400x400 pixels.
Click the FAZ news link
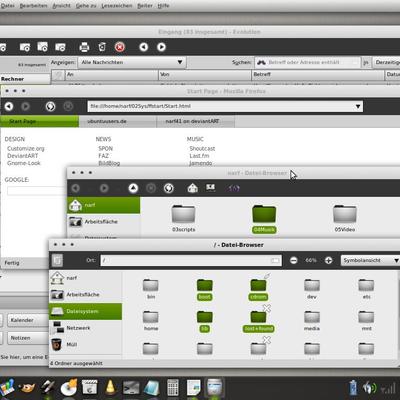pyautogui.click(x=103, y=156)
